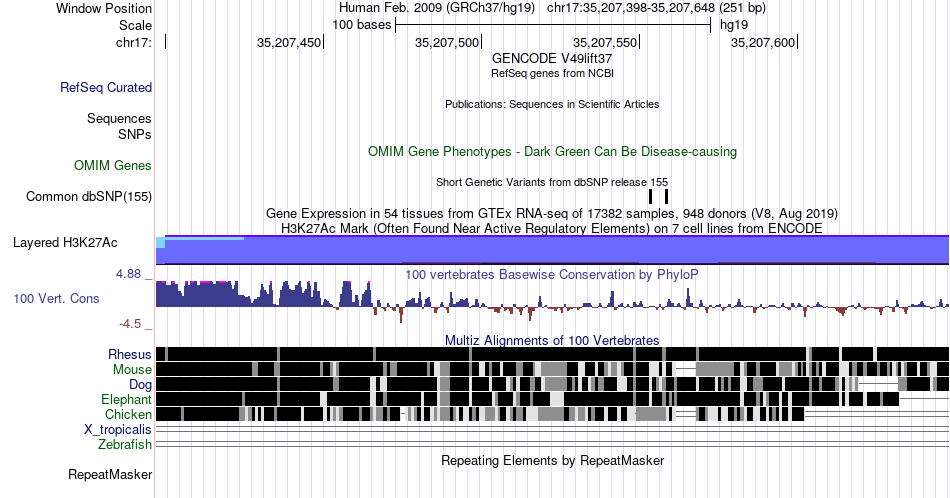950x498 pixels.
Task: Click the hg19 label beside the scale bar
Action: 734,25
